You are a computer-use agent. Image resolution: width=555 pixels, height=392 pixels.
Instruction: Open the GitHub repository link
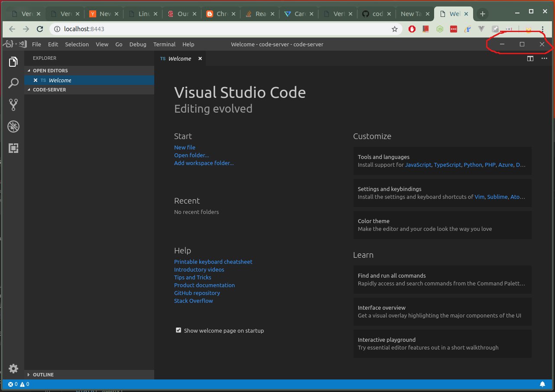pyautogui.click(x=197, y=293)
